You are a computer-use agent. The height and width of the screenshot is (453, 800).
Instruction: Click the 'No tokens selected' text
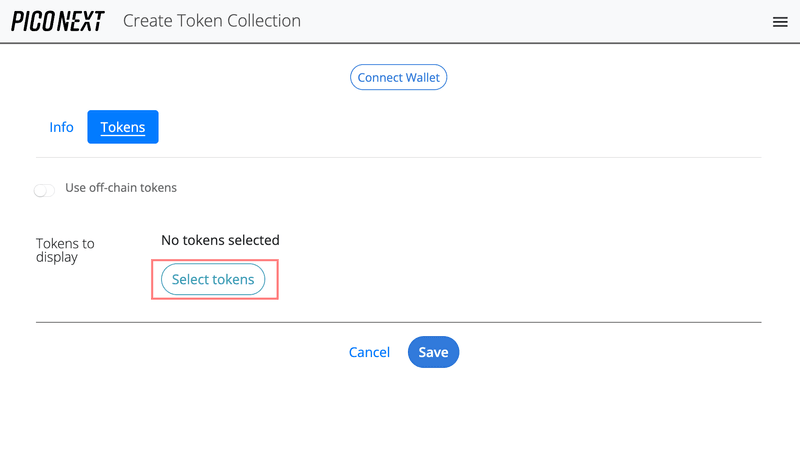[220, 240]
